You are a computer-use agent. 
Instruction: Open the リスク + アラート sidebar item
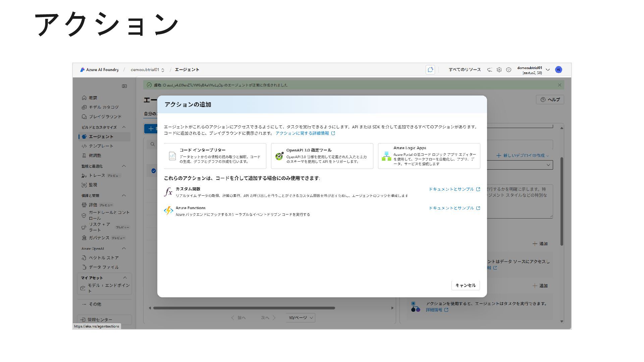pyautogui.click(x=105, y=227)
